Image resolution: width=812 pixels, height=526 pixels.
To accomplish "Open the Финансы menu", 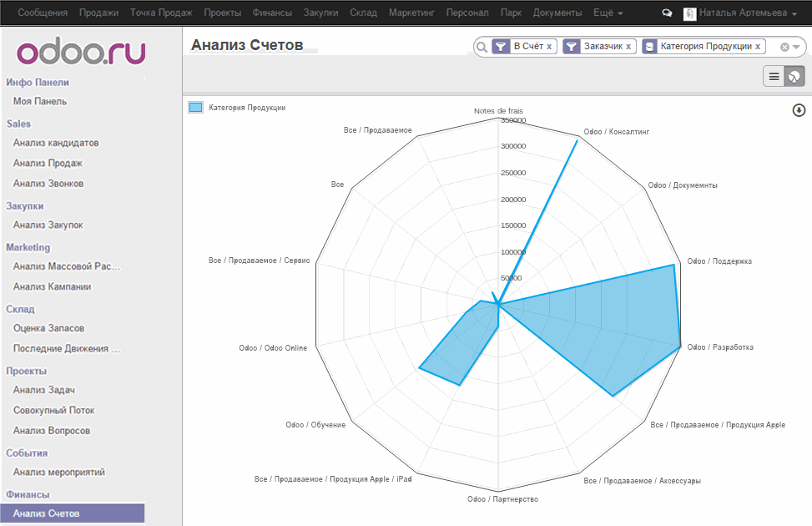I will click(272, 13).
